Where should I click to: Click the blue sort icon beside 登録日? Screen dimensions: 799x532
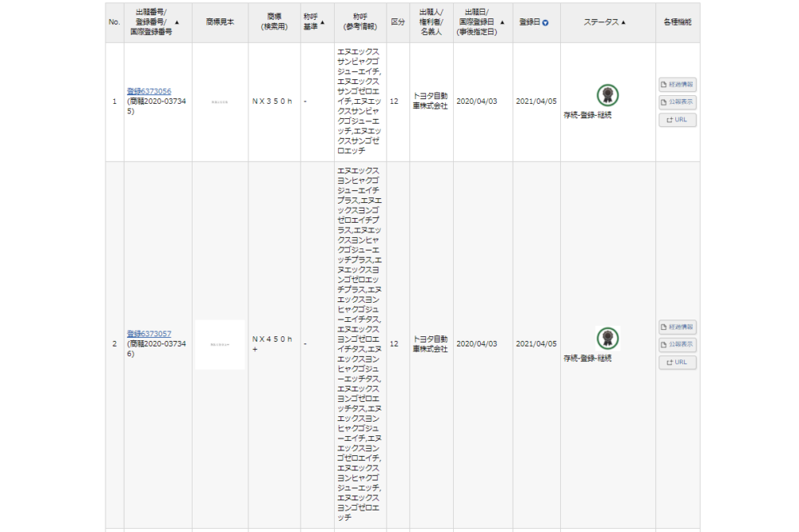click(x=545, y=23)
